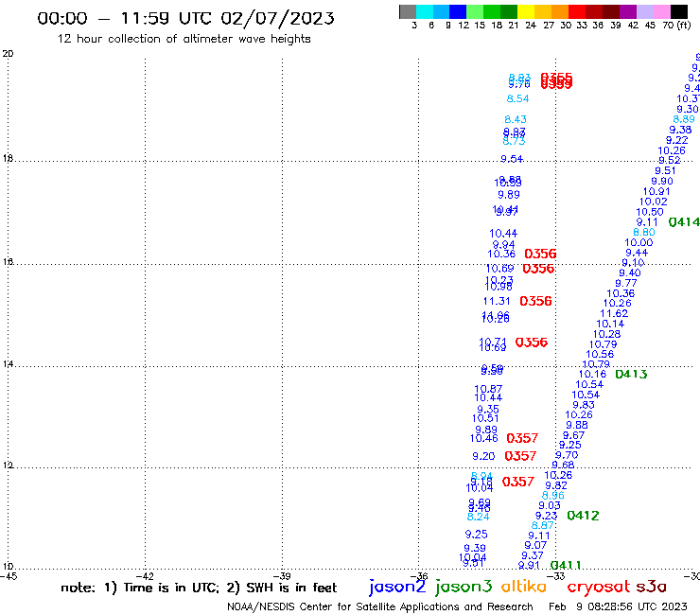The width and height of the screenshot is (700, 615).
Task: Click the wave height value 10.00
Action: click(639, 243)
